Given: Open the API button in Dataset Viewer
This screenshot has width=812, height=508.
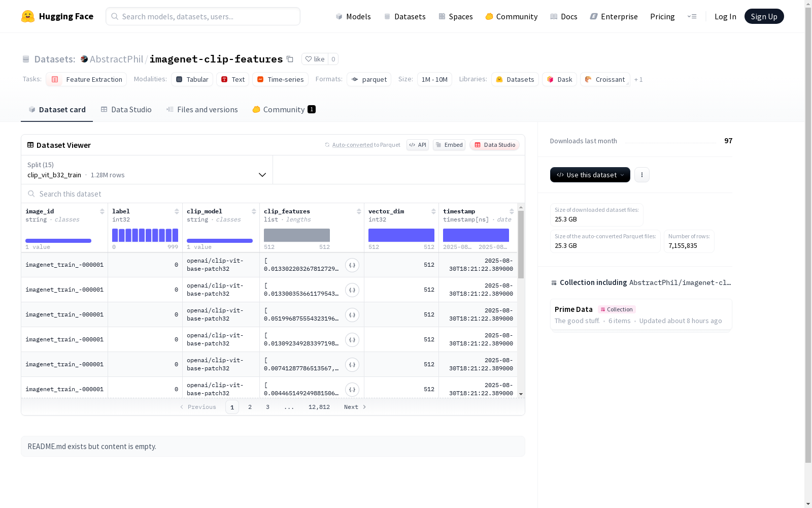Looking at the screenshot, I should pos(418,145).
